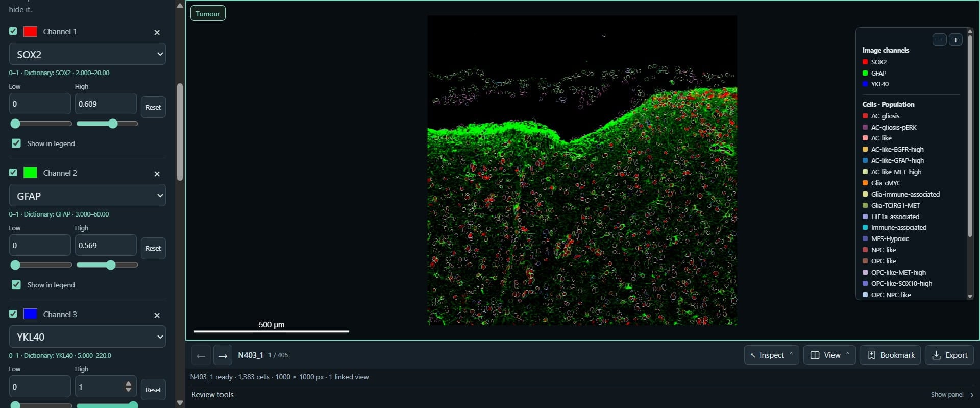The image size is (980, 408).
Task: Click the blue Channel 3 color swatch
Action: 31,314
